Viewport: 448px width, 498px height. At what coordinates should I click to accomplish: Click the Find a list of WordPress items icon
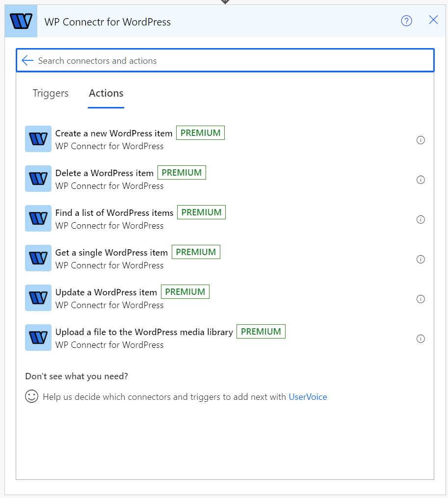pyautogui.click(x=38, y=218)
